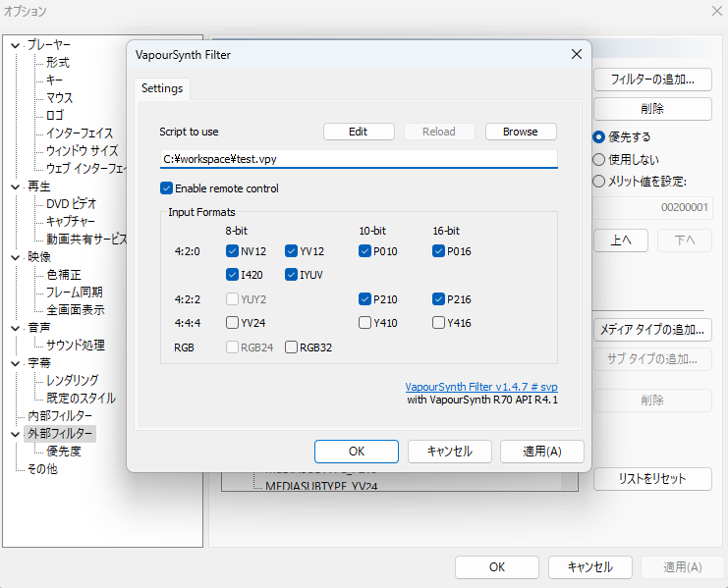Select サウンド処理 tree item
Viewport: 728px width, 588px height.
[76, 345]
